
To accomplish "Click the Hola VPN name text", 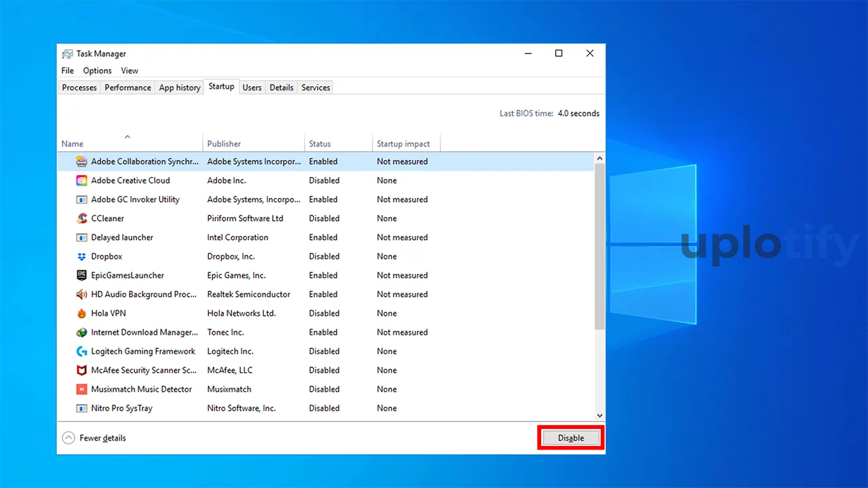I will pyautogui.click(x=108, y=313).
